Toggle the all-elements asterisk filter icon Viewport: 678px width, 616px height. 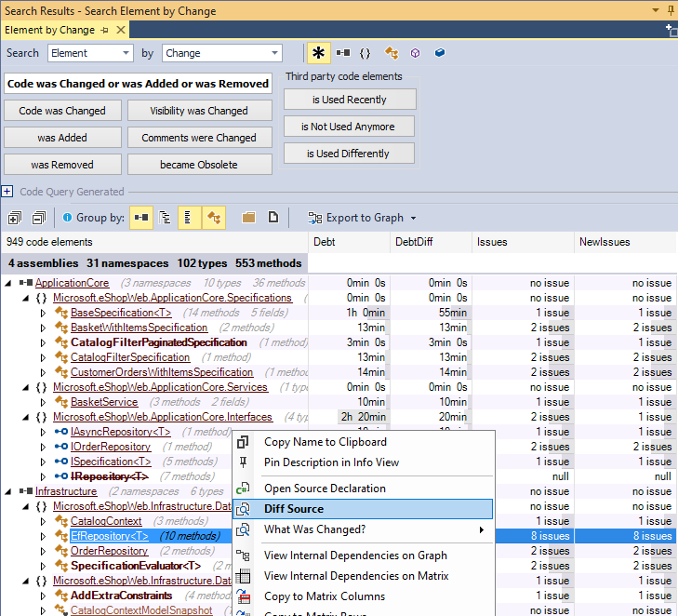[319, 53]
